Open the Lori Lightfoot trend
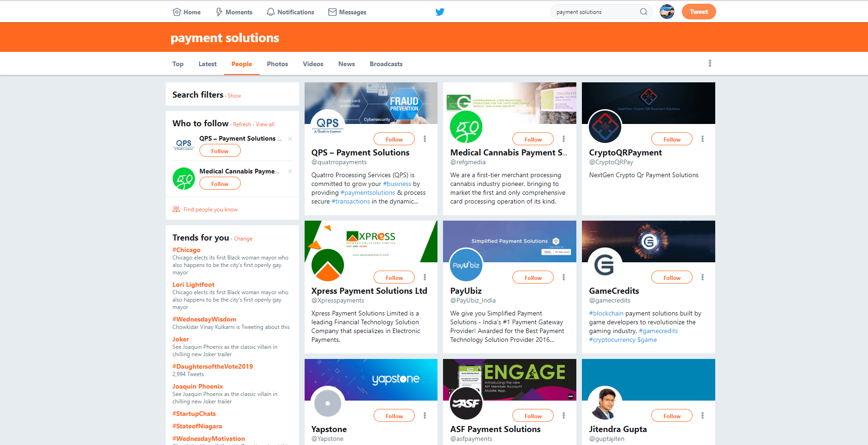Image resolution: width=868 pixels, height=445 pixels. click(194, 284)
